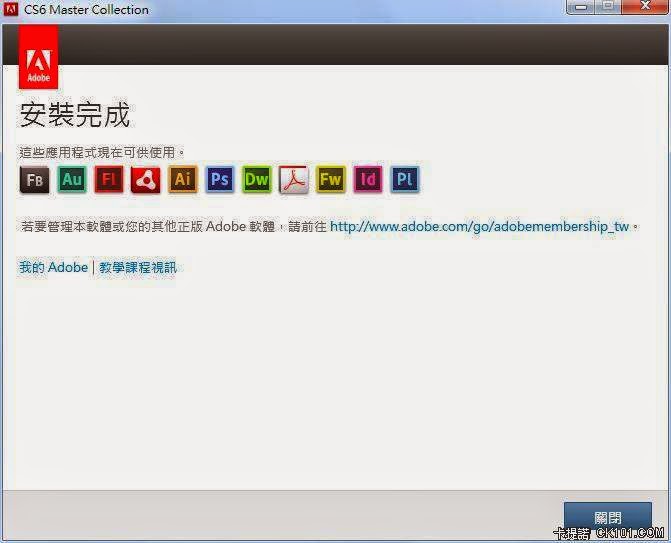Click the red Adobe AIR icon
The image size is (671, 543).
[145, 179]
